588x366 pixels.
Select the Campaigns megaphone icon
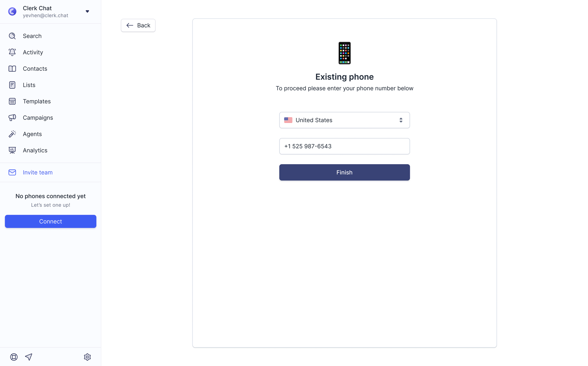(12, 118)
